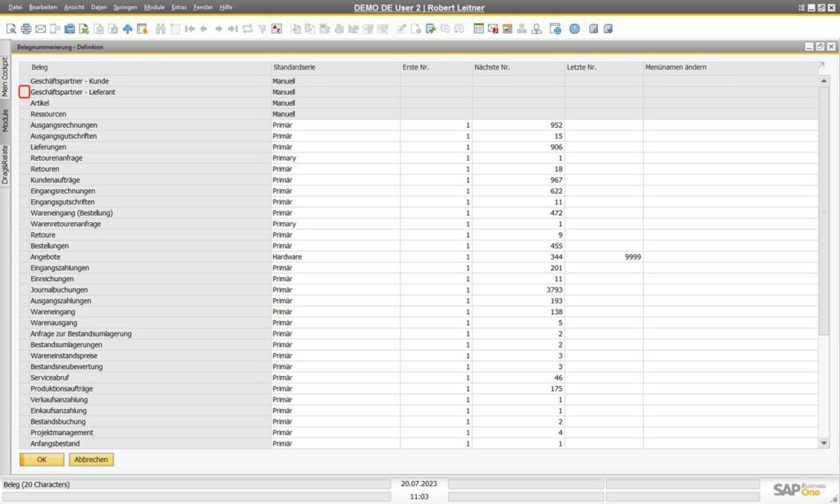
Task: Go to the last data record arrow
Action: pyautogui.click(x=232, y=29)
